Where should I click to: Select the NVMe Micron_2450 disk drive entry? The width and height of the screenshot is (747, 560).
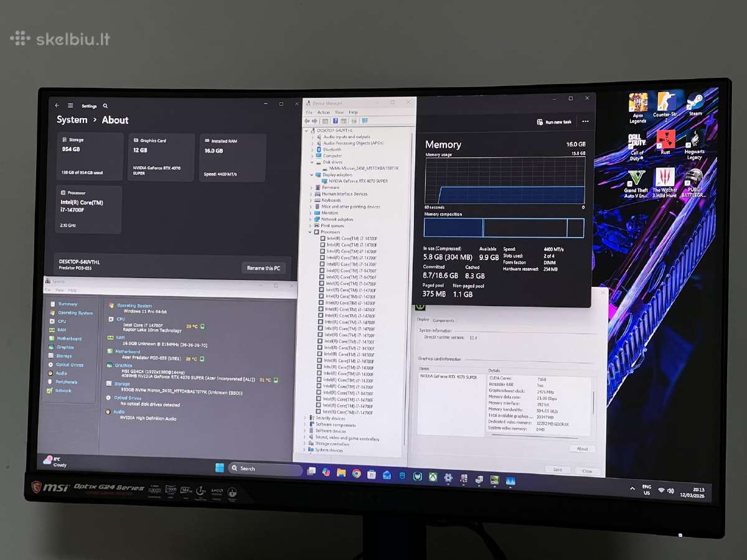pyautogui.click(x=361, y=168)
